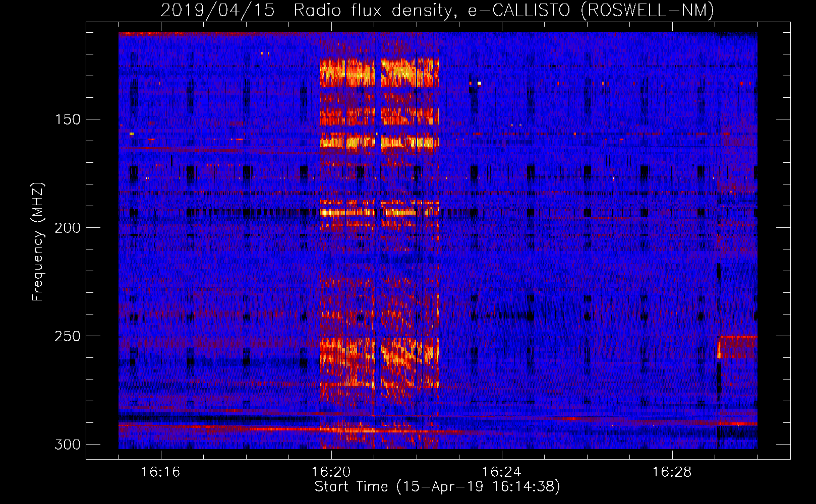
Task: Click the 16:16 time tick label
Action: click(x=160, y=472)
